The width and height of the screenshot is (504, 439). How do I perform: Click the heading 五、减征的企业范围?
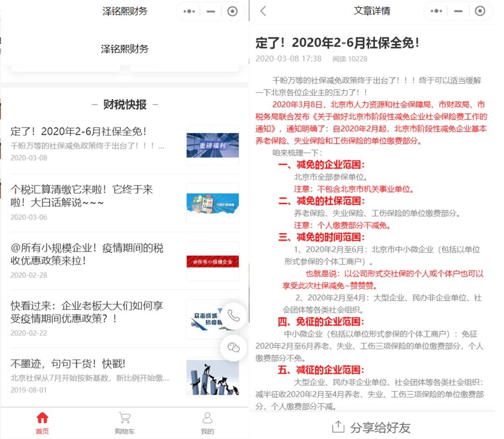321,370
